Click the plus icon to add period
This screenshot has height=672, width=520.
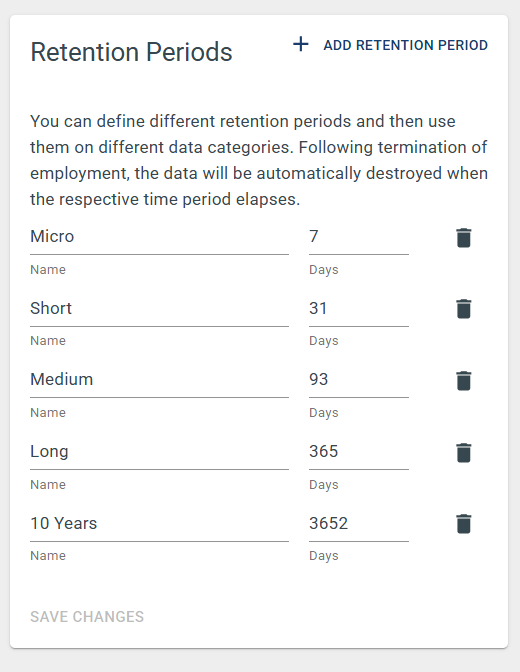301,44
